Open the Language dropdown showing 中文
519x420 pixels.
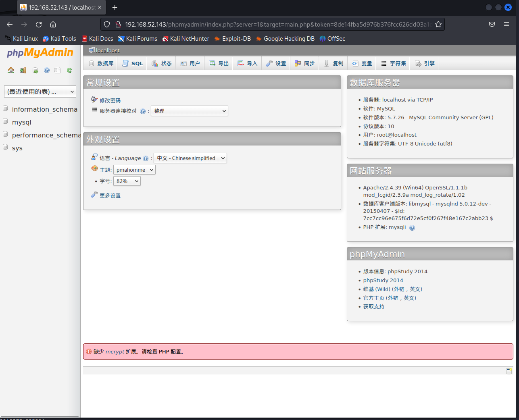click(190, 158)
